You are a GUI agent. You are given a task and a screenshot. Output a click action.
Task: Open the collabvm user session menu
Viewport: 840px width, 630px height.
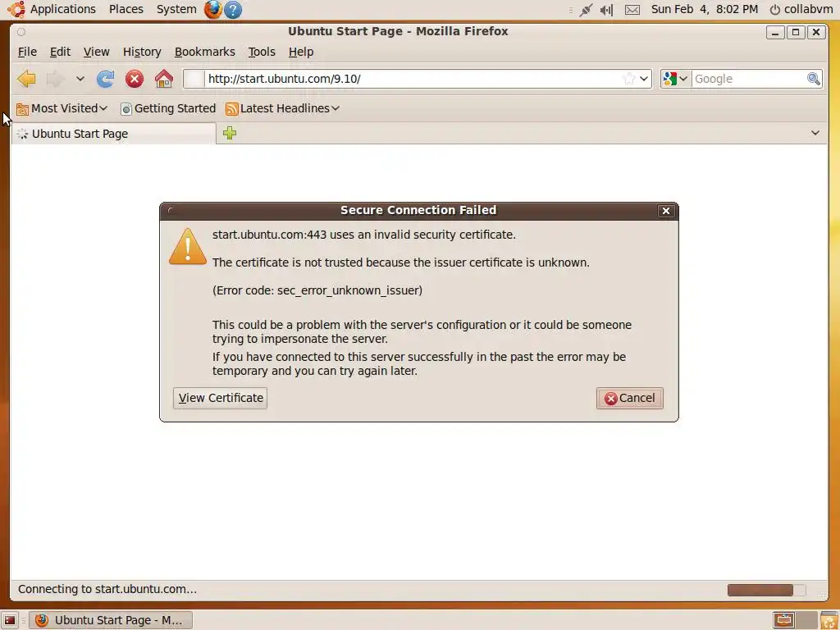(x=801, y=9)
